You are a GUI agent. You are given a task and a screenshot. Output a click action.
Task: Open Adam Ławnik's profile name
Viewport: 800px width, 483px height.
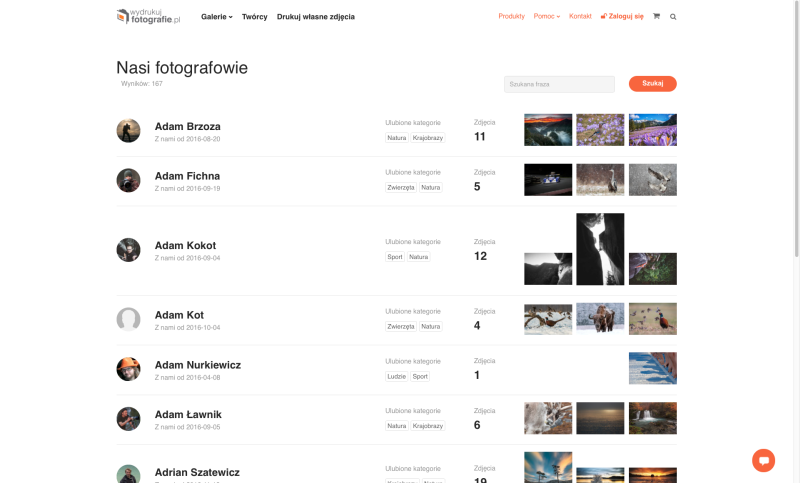(x=188, y=415)
